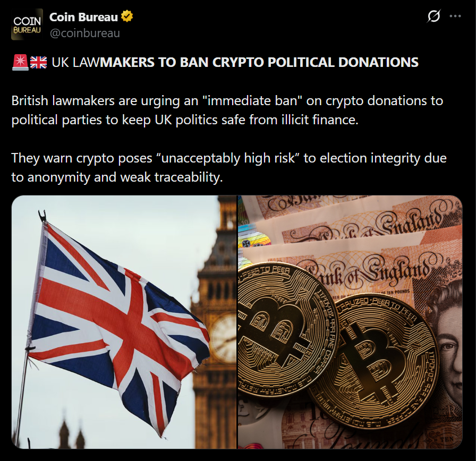This screenshot has height=461, width=476.
Task: Open the Coin Bureau display name link
Action: (83, 18)
